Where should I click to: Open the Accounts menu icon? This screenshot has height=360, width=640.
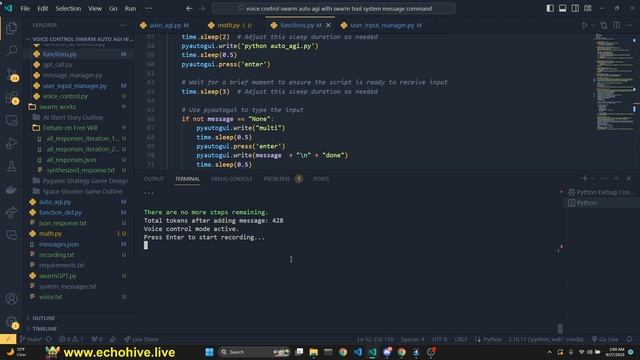(11, 299)
